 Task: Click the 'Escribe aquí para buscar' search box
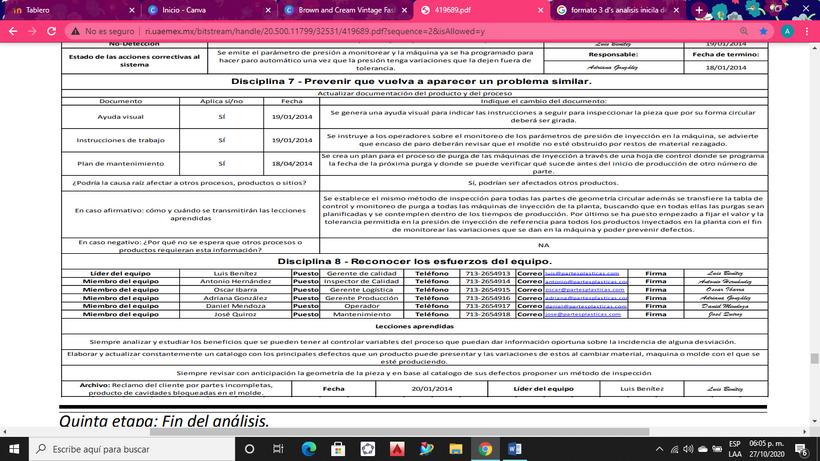coord(132,449)
